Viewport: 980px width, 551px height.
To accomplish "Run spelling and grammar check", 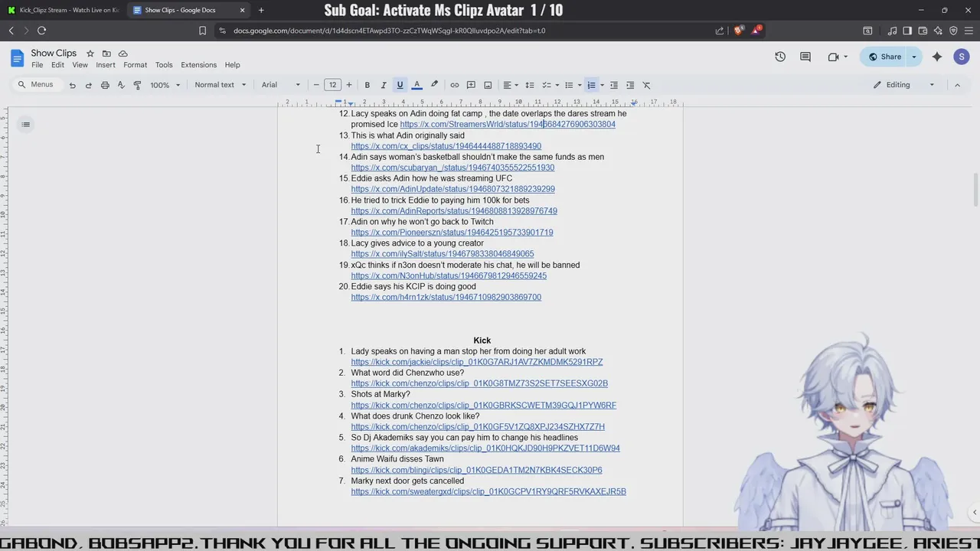I will click(x=121, y=85).
